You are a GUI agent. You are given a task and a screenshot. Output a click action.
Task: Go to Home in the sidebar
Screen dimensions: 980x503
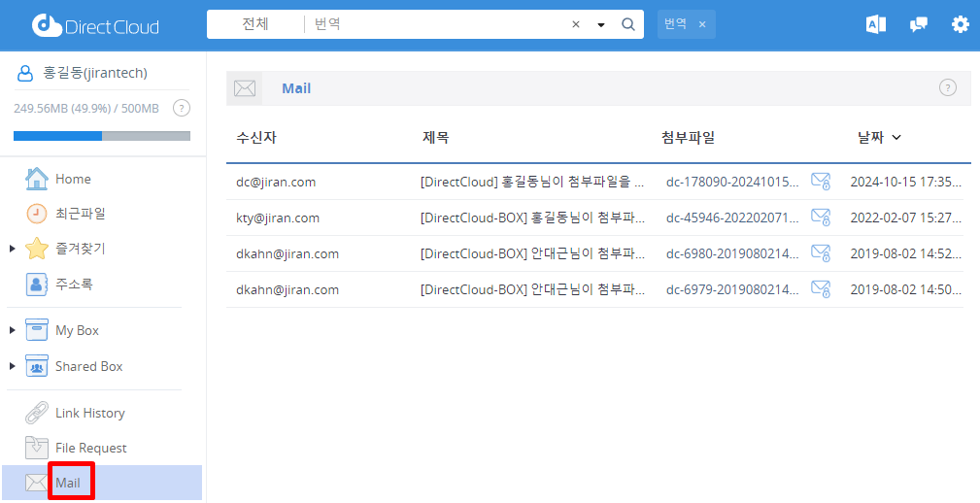(73, 179)
